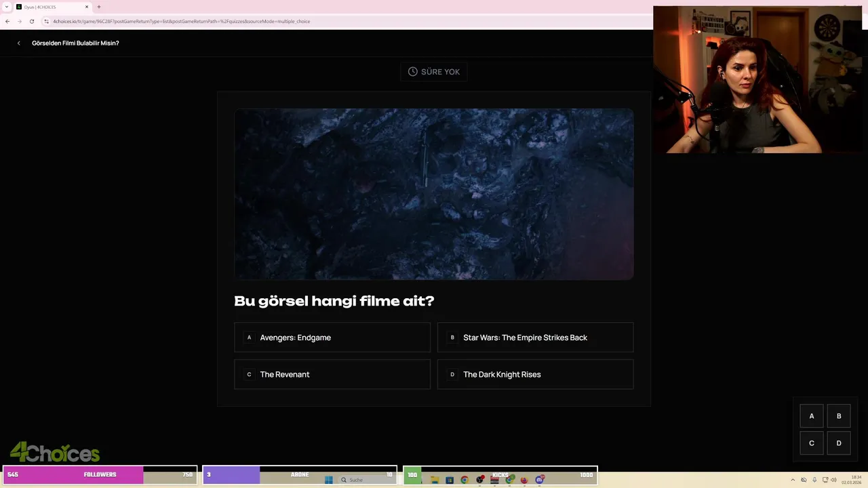This screenshot has width=868, height=488.
Task: Show hidden system tray icons
Action: click(793, 480)
